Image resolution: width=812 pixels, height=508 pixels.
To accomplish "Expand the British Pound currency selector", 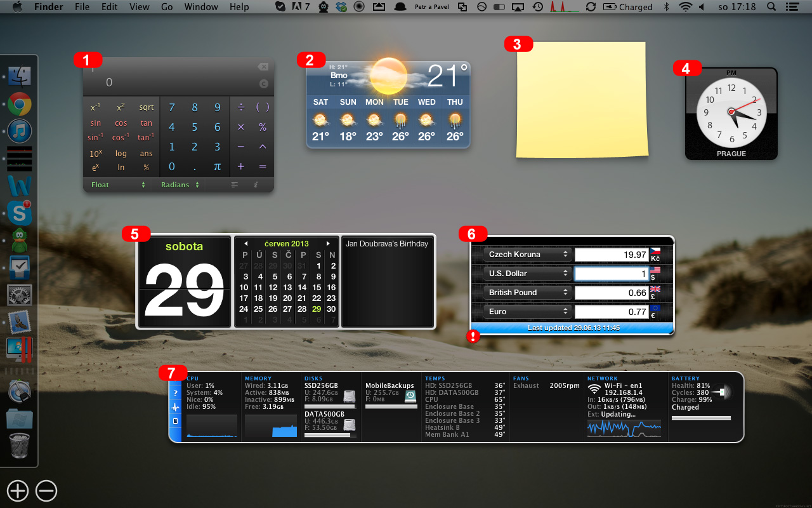I will click(528, 293).
